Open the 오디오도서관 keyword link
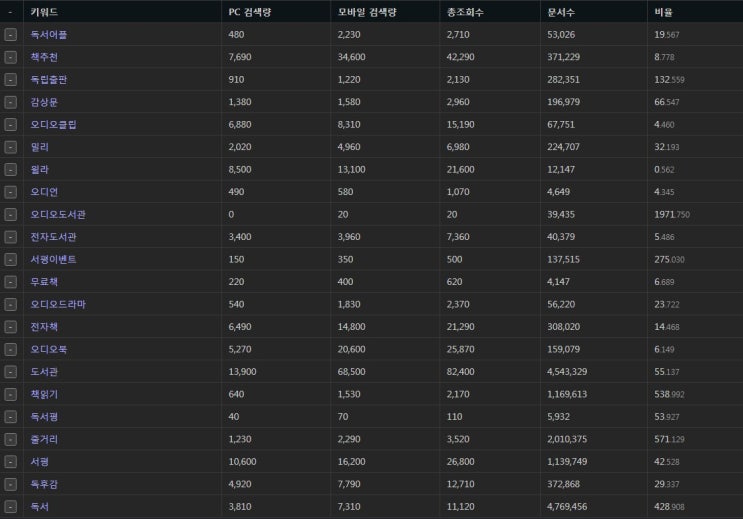The height and width of the screenshot is (519, 743). 58,215
